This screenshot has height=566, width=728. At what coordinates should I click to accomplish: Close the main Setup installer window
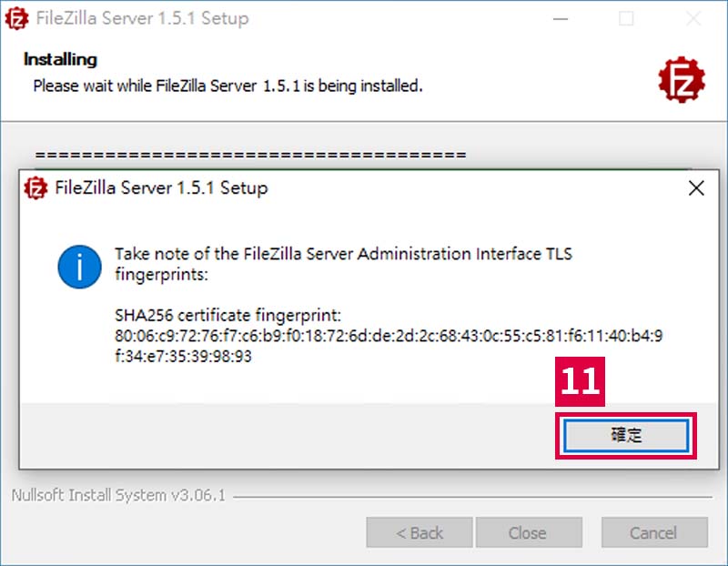pos(693,19)
